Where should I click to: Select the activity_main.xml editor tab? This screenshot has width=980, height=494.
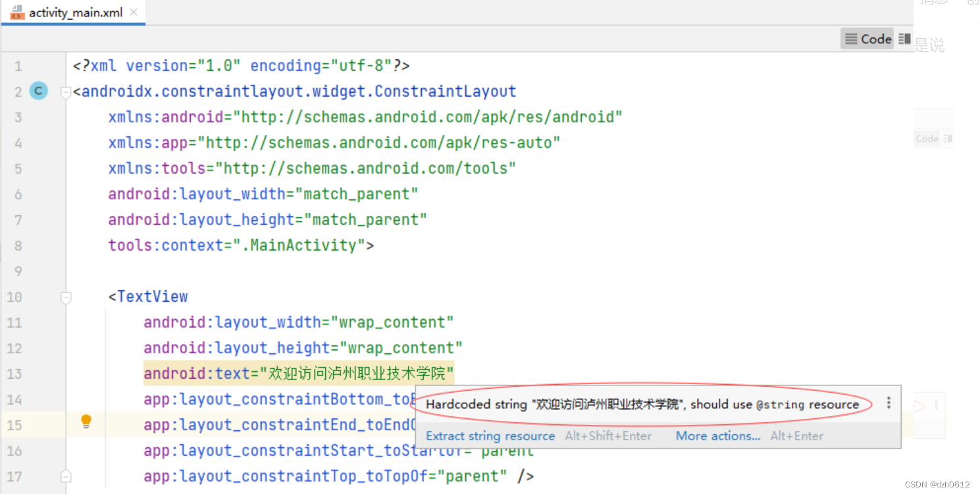pos(72,12)
